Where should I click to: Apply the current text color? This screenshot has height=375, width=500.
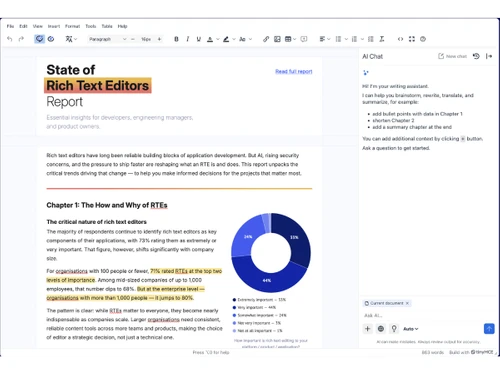point(210,39)
